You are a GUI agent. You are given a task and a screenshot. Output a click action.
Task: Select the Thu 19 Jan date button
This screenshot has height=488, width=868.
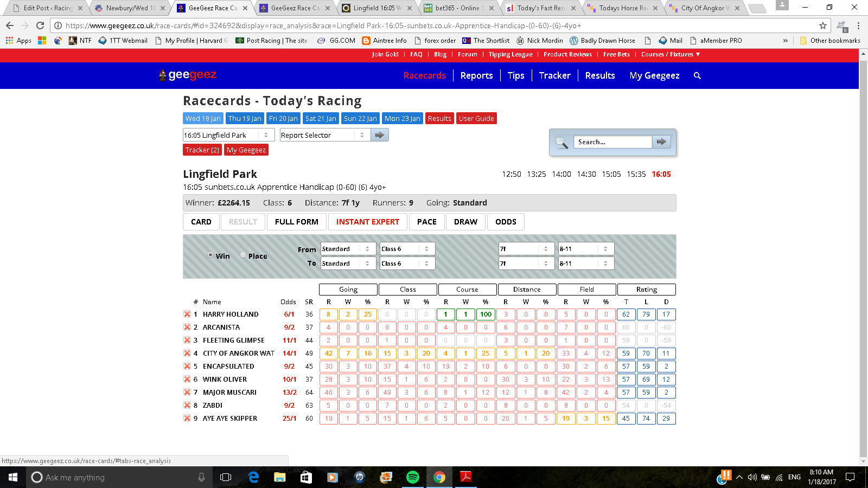tap(245, 118)
